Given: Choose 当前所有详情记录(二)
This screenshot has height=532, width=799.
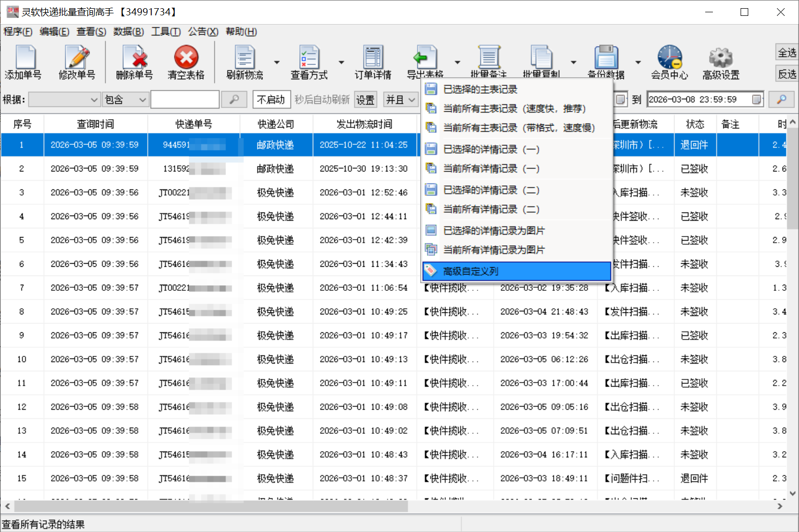Looking at the screenshot, I should pos(517,209).
